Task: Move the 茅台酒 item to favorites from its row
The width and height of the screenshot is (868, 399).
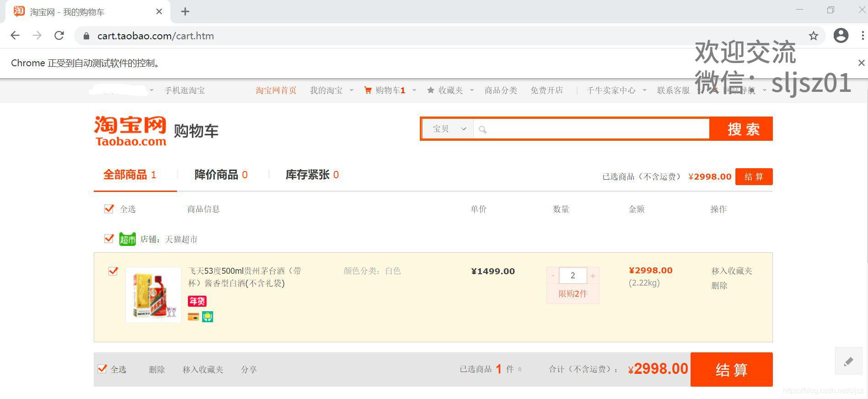Action: [732, 271]
